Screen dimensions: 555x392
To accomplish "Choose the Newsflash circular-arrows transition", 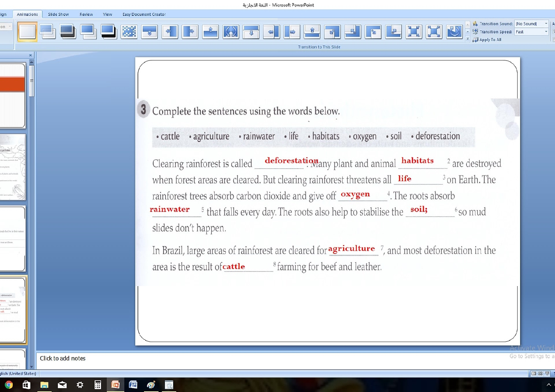I will pos(231,32).
